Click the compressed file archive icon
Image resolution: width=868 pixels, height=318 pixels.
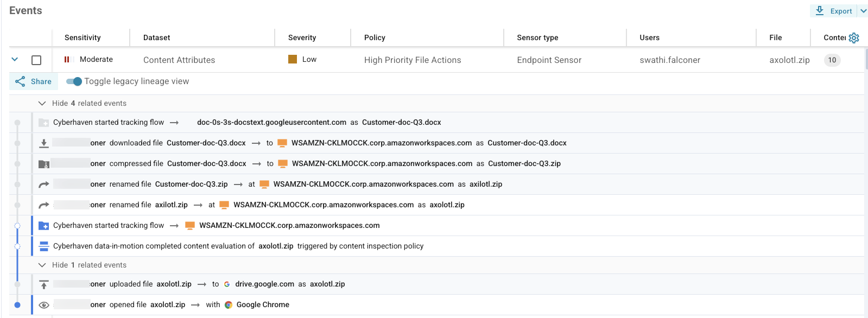(44, 164)
